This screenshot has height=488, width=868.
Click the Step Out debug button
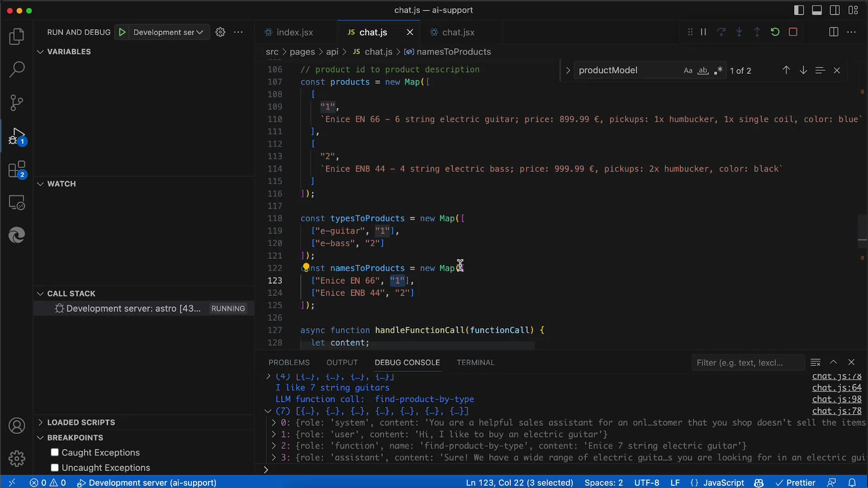(x=757, y=32)
